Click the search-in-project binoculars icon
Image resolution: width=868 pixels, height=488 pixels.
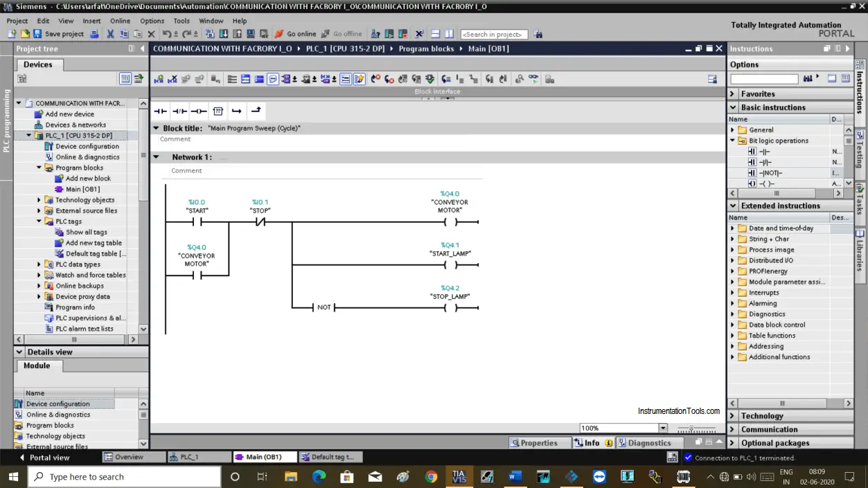[538, 34]
